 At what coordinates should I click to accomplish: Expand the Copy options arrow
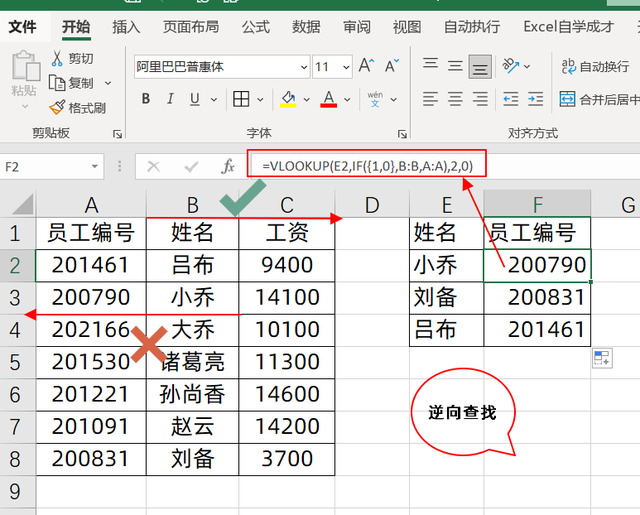108,83
